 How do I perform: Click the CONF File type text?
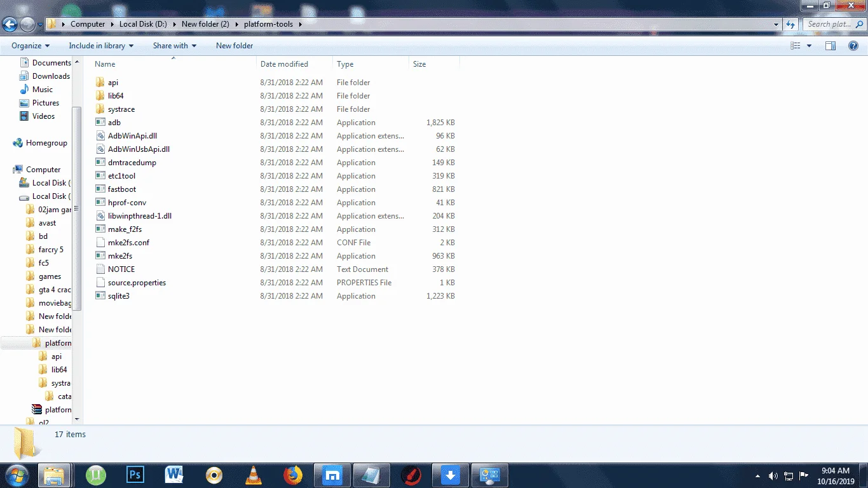point(354,243)
